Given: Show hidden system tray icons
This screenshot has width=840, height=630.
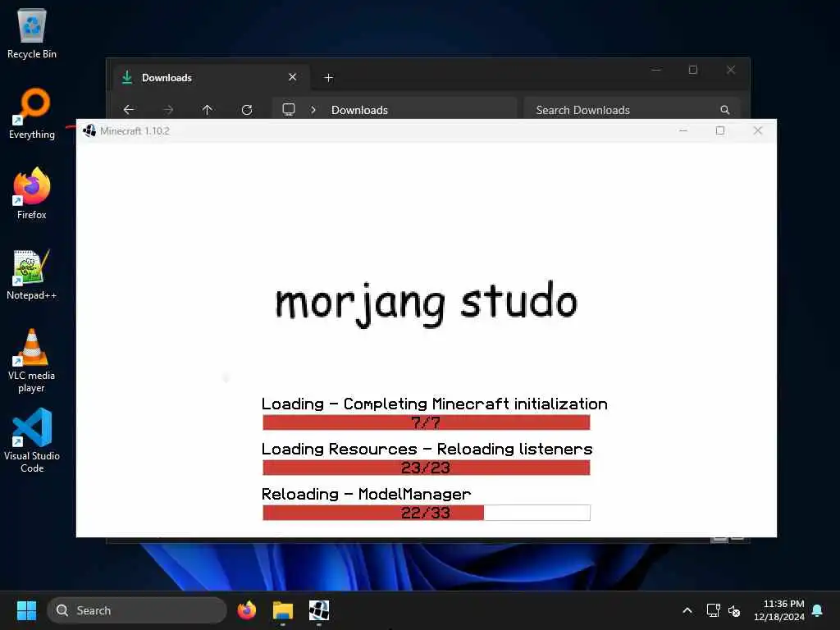Looking at the screenshot, I should [x=687, y=610].
